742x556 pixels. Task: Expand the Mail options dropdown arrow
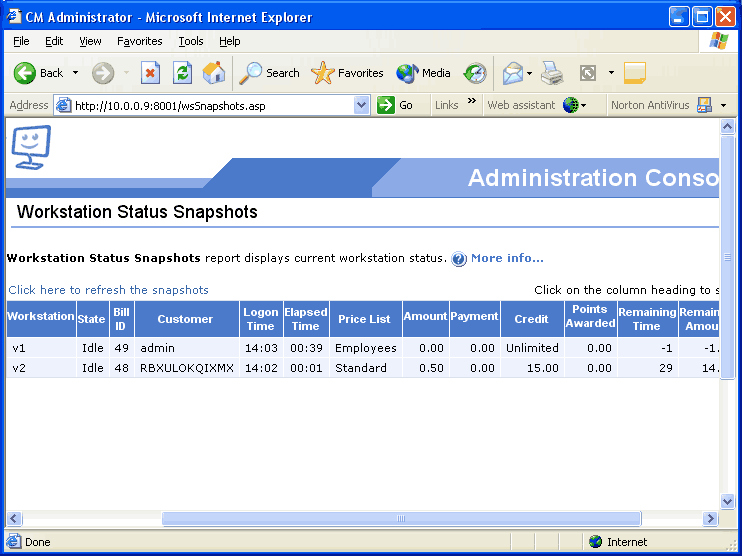(530, 73)
